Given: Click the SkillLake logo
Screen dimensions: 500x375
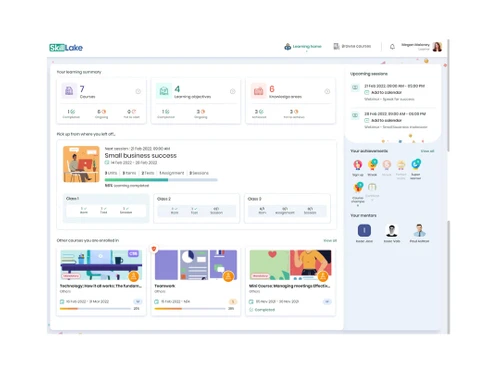Looking at the screenshot, I should pos(66,48).
